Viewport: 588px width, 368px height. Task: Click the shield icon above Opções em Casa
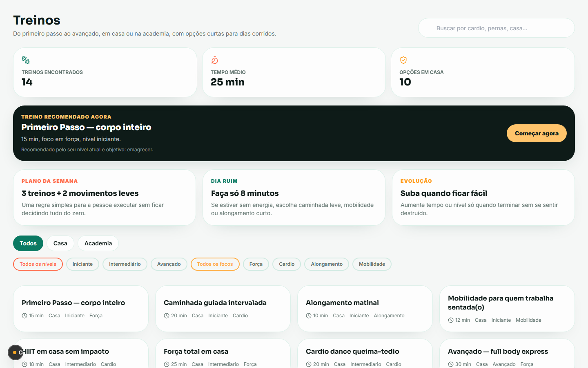pyautogui.click(x=403, y=60)
